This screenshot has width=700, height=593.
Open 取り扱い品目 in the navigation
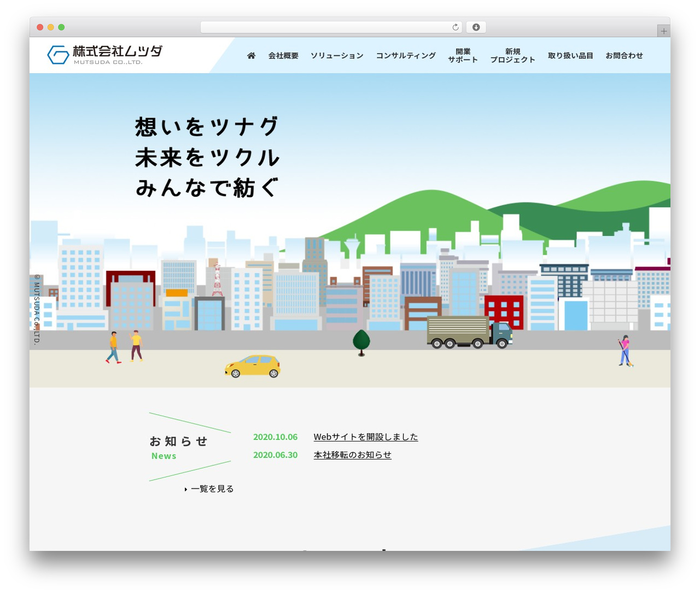[x=570, y=56]
